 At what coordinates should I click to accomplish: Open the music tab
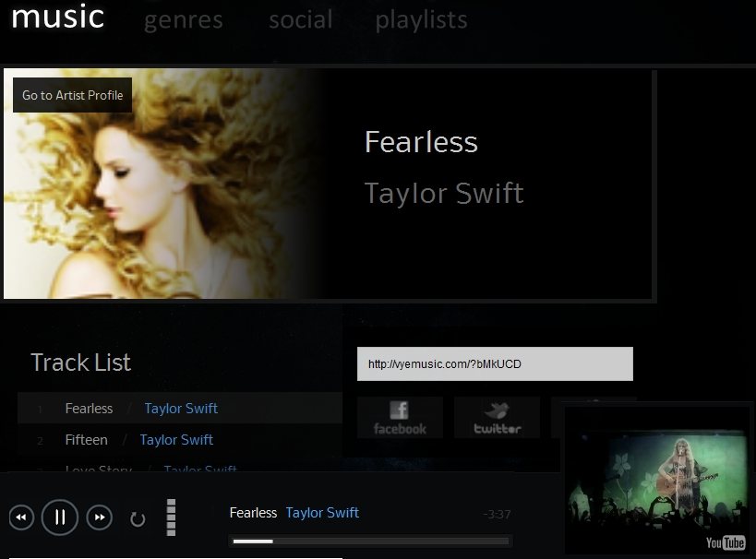[58, 17]
